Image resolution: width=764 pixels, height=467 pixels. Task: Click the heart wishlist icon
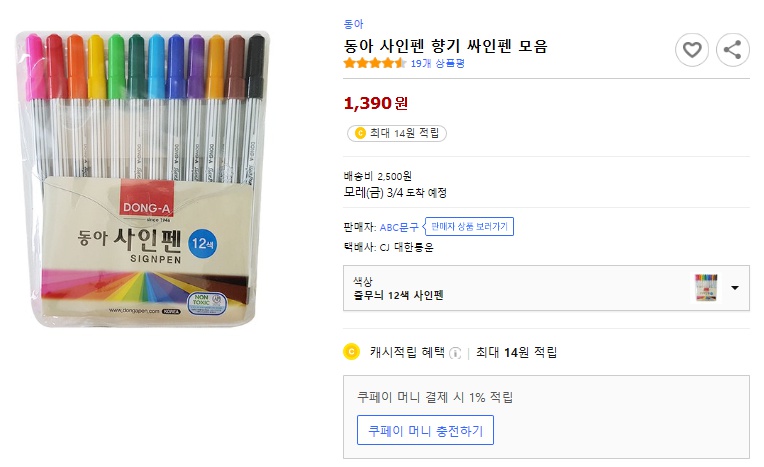click(692, 49)
